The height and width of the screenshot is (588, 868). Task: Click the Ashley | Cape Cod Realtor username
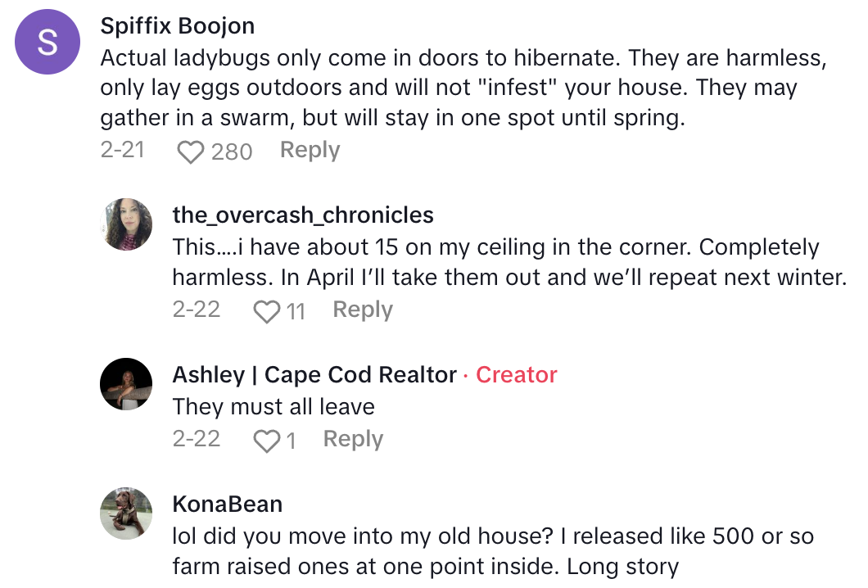coord(314,375)
